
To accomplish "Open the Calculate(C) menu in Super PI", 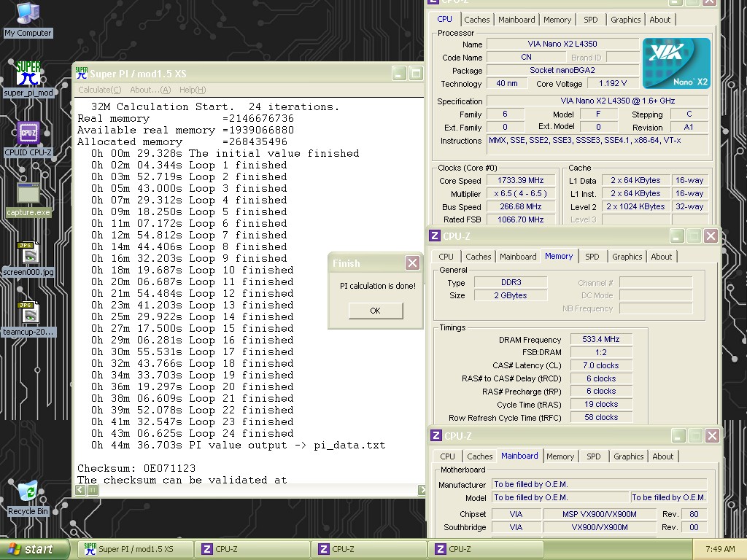I will click(99, 90).
